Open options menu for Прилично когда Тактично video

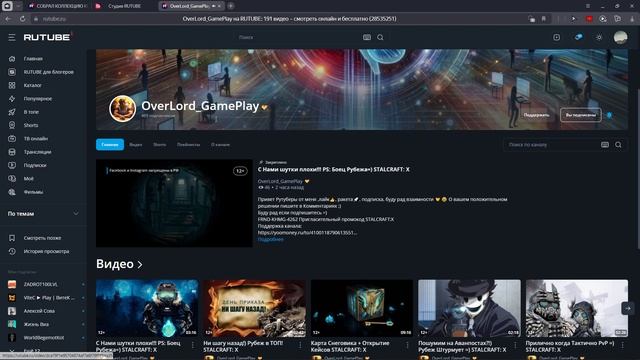[622, 345]
